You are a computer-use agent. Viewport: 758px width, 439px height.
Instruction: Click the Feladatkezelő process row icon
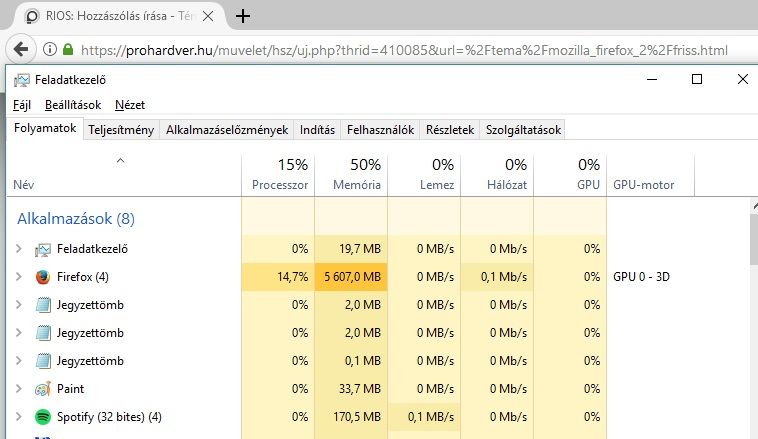pos(43,249)
